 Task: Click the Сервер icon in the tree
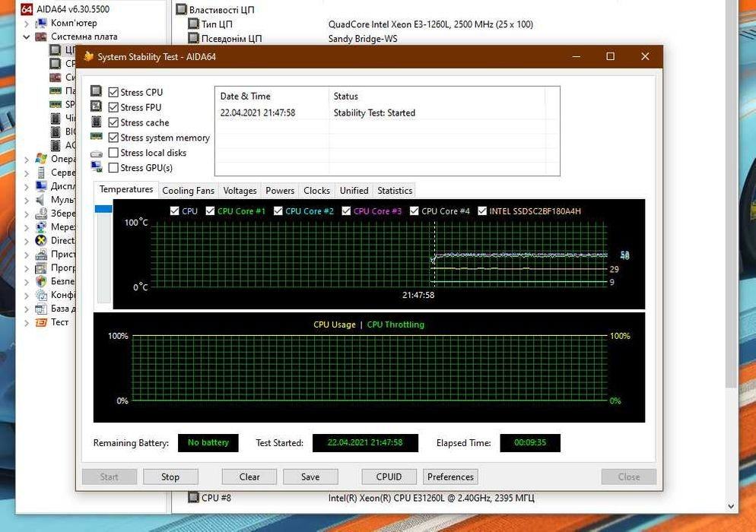(x=42, y=172)
